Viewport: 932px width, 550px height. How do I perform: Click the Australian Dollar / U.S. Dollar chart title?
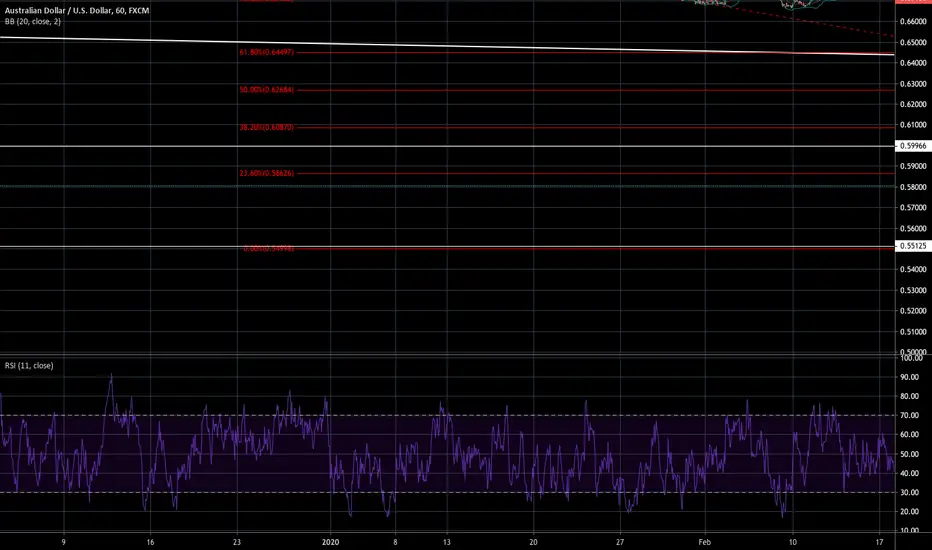tap(77, 11)
